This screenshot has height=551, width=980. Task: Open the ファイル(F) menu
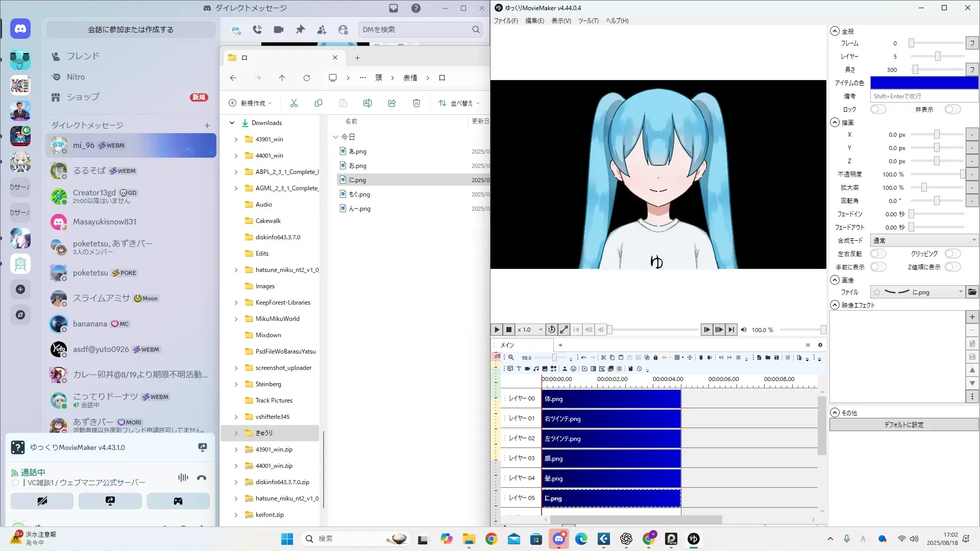(x=505, y=21)
